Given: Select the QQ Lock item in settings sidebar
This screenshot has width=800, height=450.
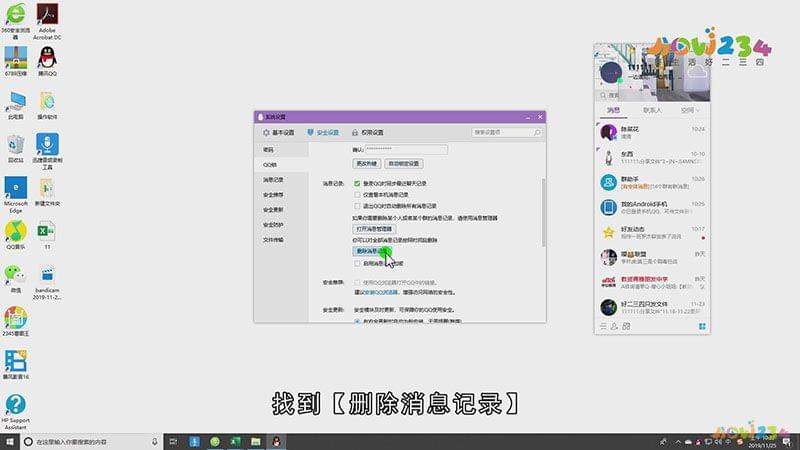Looking at the screenshot, I should tap(281, 165).
